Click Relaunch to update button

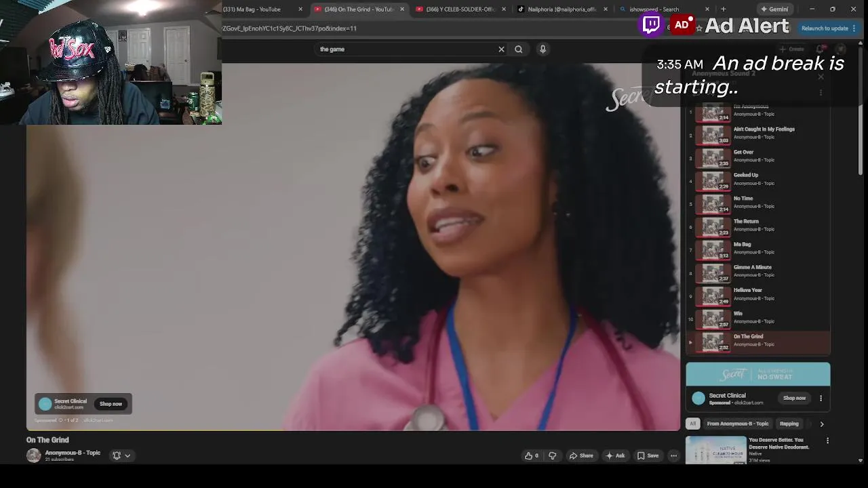(829, 28)
